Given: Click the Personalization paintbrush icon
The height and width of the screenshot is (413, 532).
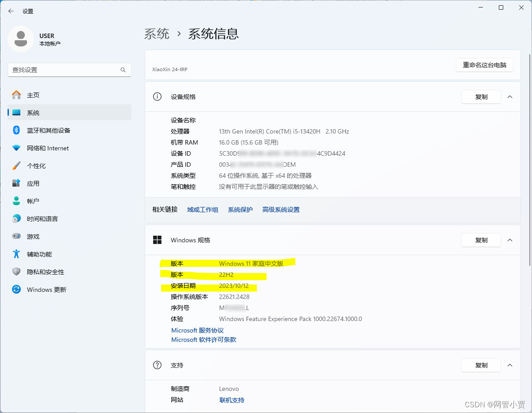Looking at the screenshot, I should (x=16, y=166).
